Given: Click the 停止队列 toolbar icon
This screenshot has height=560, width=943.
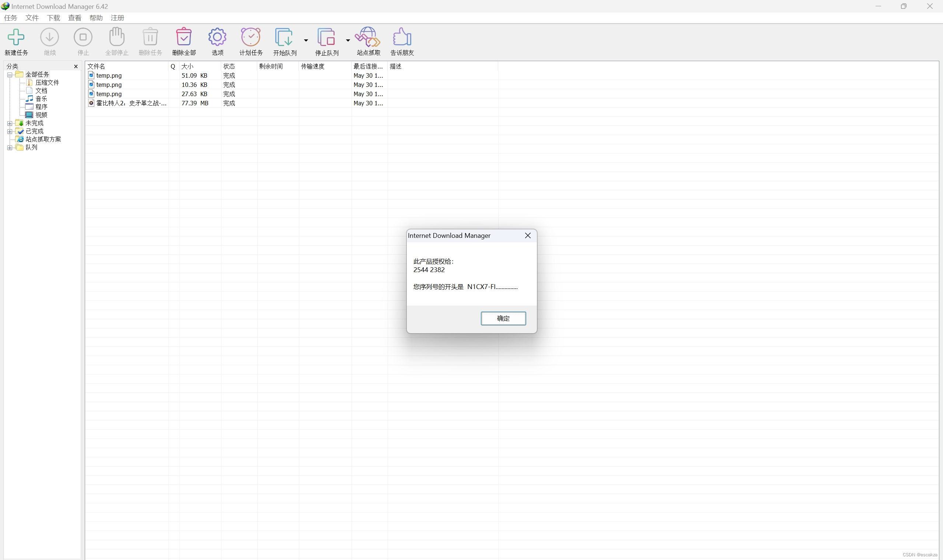Looking at the screenshot, I should [326, 37].
